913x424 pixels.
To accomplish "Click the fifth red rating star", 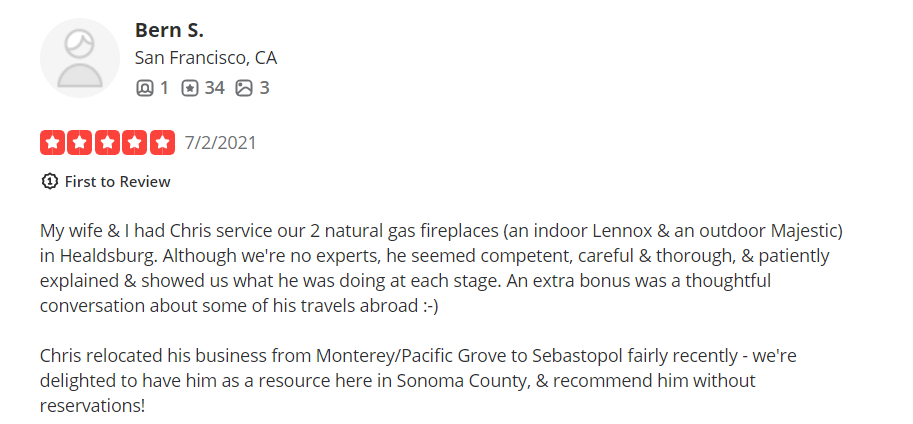I will [162, 143].
